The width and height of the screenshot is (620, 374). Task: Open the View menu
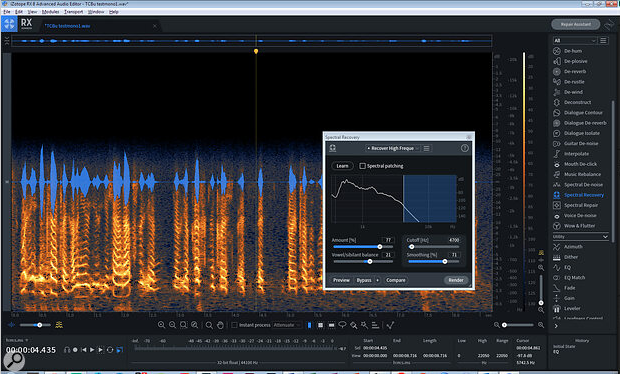[32, 12]
